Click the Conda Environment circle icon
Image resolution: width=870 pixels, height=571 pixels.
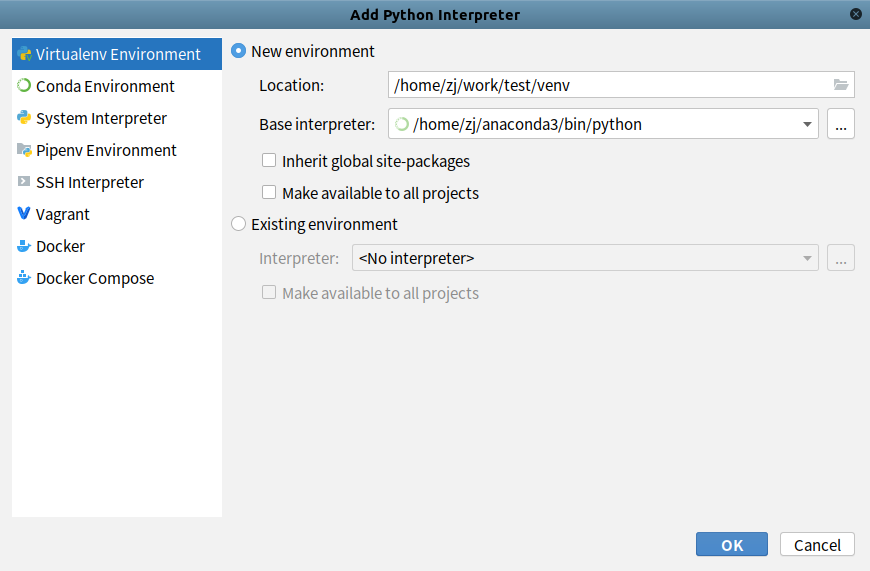24,86
